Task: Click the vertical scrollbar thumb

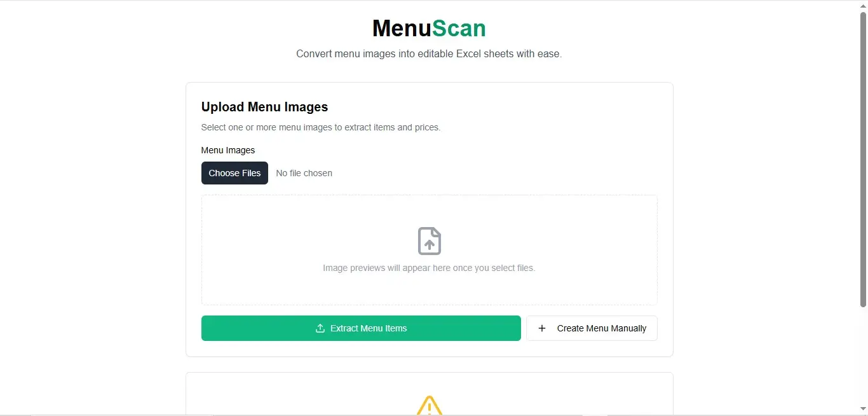Action: pyautogui.click(x=863, y=159)
